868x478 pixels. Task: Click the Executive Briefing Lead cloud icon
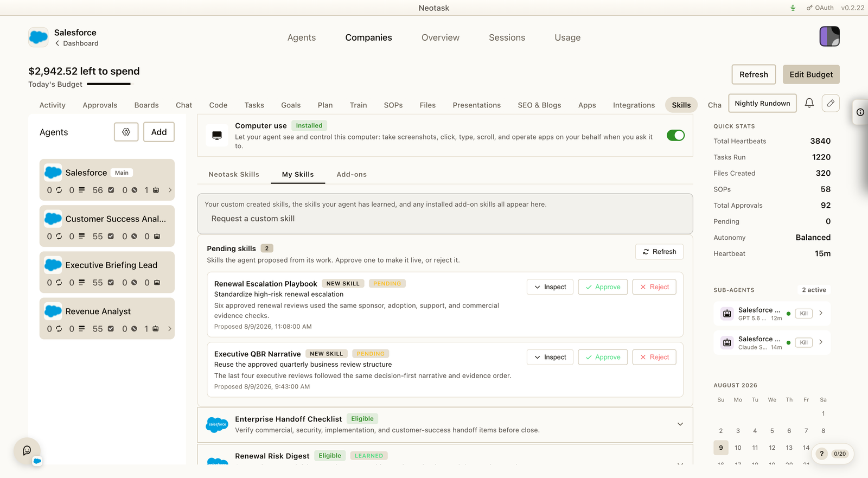pos(53,265)
